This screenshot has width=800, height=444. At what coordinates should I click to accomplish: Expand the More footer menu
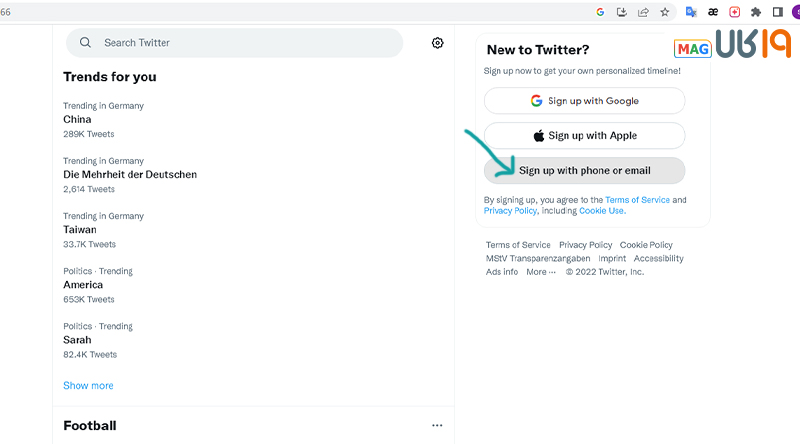pyautogui.click(x=541, y=272)
